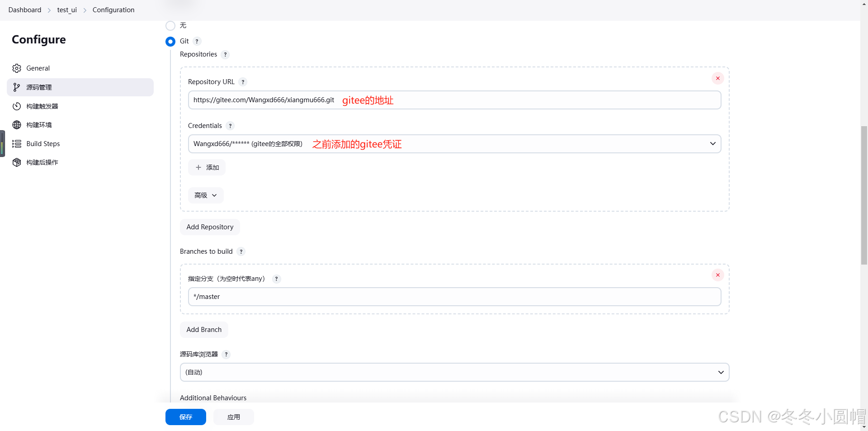868x431 pixels.
Task: Show help for 源码库浏览器
Action: [x=226, y=355]
